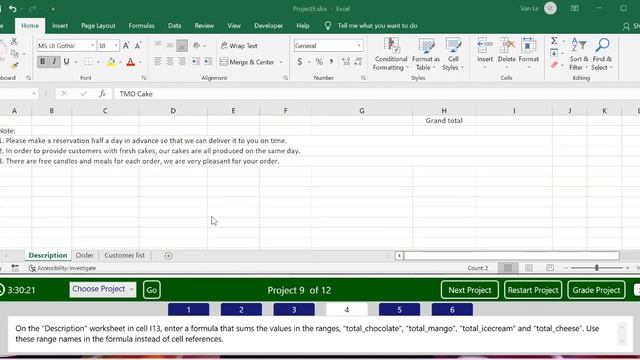This screenshot has width=640, height=360.
Task: Switch to the Customer list sheet tab
Action: (x=124, y=256)
